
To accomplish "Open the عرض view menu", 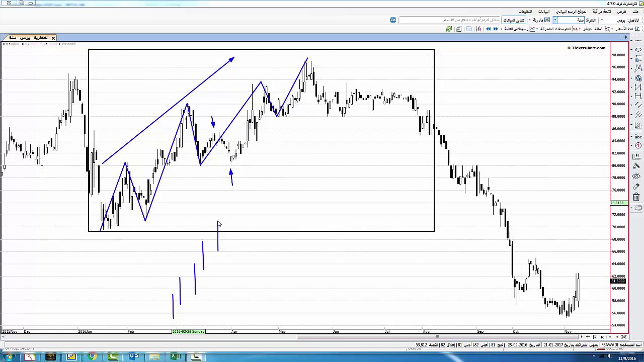I will click(x=622, y=12).
